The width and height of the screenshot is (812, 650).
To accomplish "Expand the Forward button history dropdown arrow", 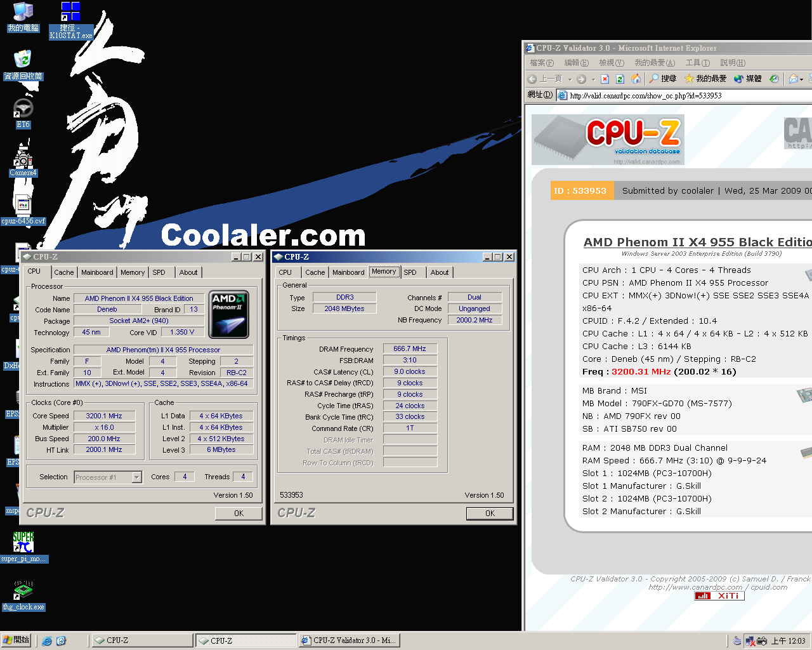I will [593, 79].
